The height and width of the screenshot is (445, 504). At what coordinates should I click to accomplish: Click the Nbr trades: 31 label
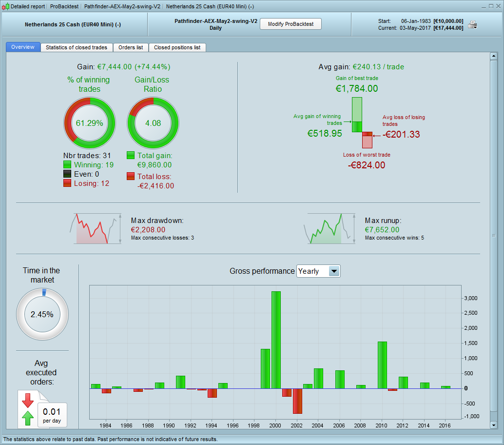pos(87,156)
